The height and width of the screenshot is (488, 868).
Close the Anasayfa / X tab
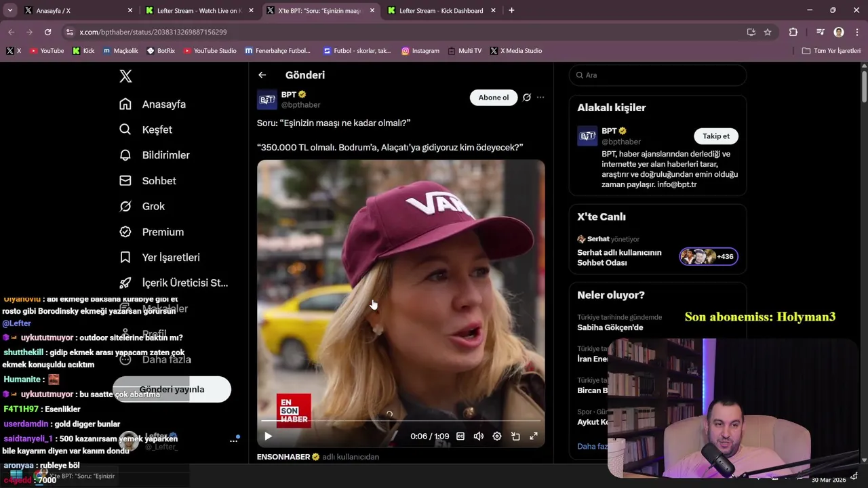pyautogui.click(x=130, y=11)
